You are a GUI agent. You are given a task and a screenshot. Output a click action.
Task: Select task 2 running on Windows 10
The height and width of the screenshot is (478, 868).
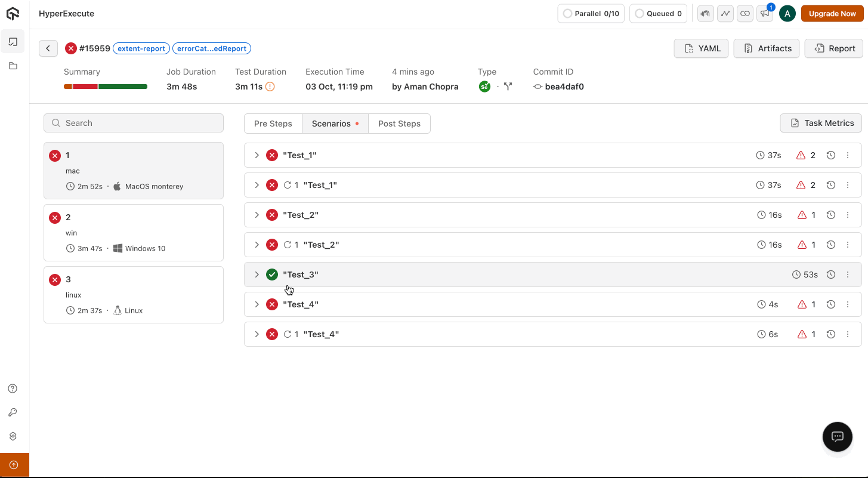[x=134, y=233]
